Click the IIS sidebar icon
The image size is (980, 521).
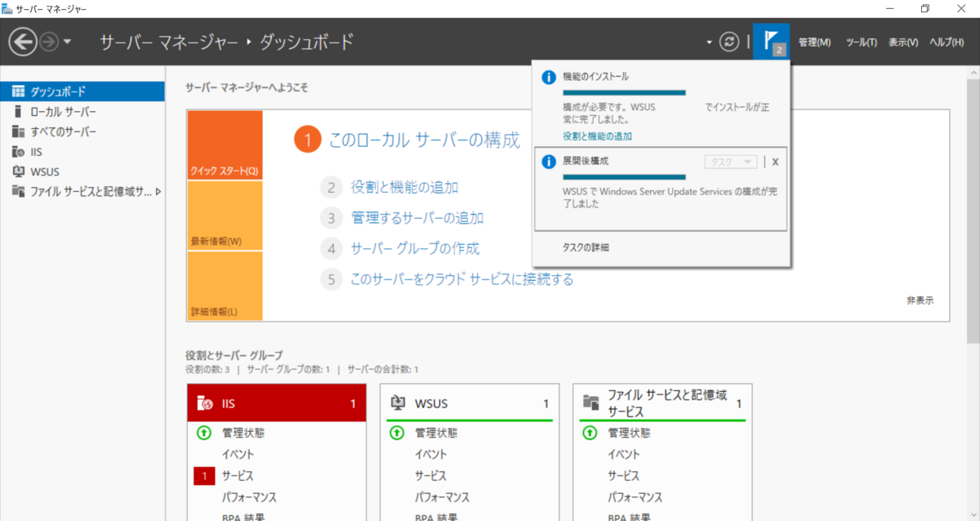pyautogui.click(x=18, y=151)
